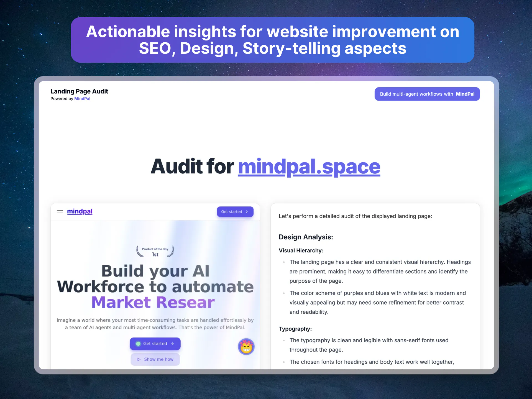532x399 pixels.
Task: Click the Product of the day 1st badge
Action: coord(155,252)
